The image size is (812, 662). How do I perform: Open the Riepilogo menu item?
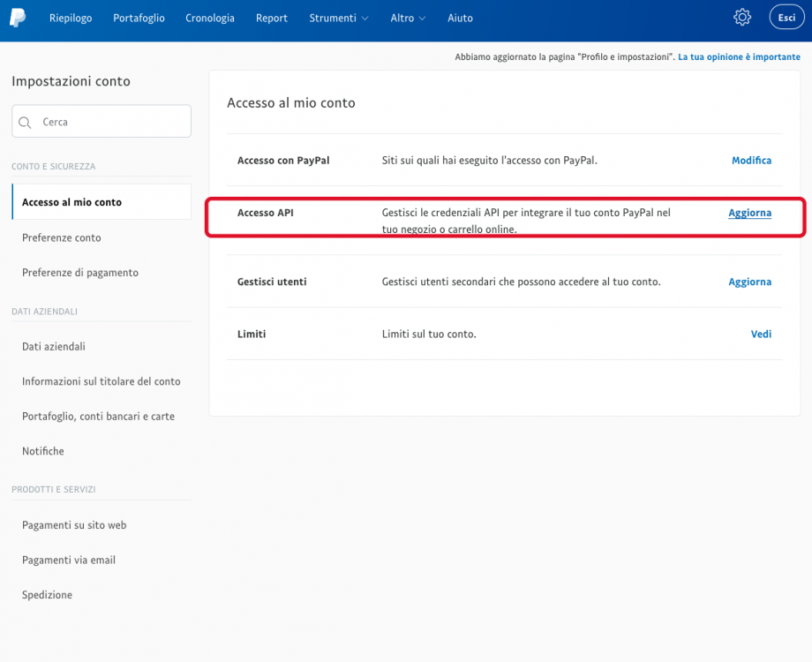(71, 18)
